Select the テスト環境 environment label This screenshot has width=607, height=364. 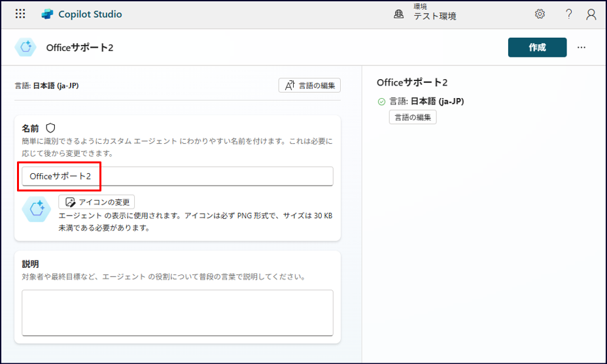pyautogui.click(x=435, y=16)
